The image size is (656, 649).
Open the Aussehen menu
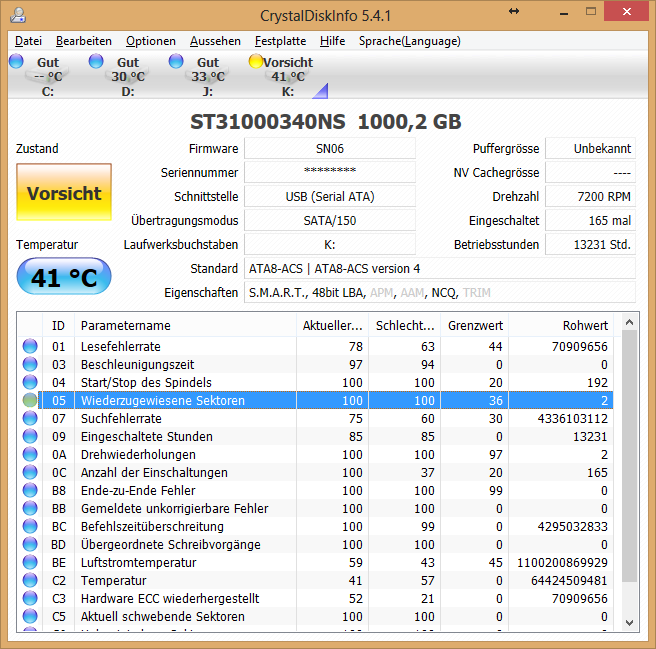pyautogui.click(x=215, y=41)
